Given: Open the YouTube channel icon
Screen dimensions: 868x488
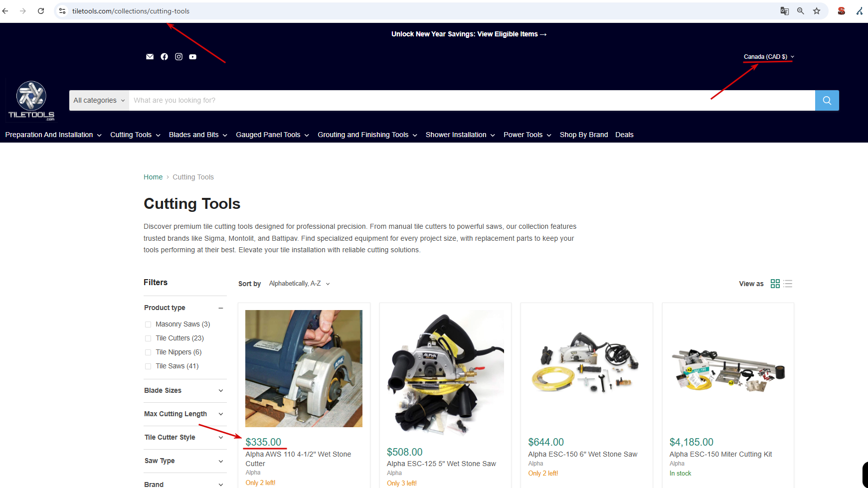Looking at the screenshot, I should tap(192, 57).
